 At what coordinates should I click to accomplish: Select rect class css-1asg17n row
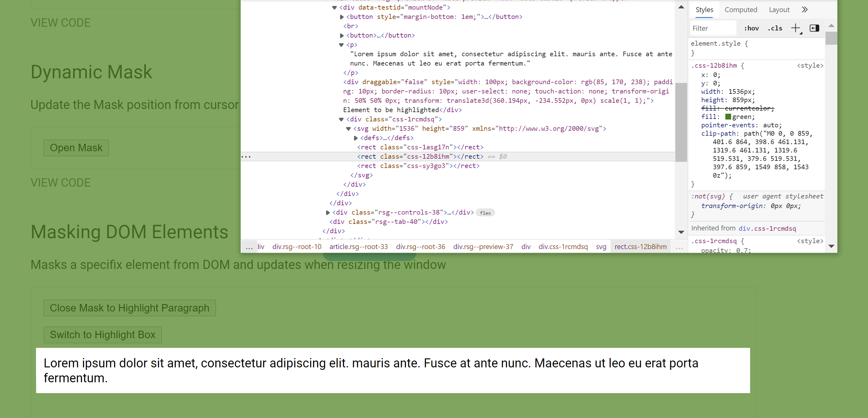click(x=420, y=148)
